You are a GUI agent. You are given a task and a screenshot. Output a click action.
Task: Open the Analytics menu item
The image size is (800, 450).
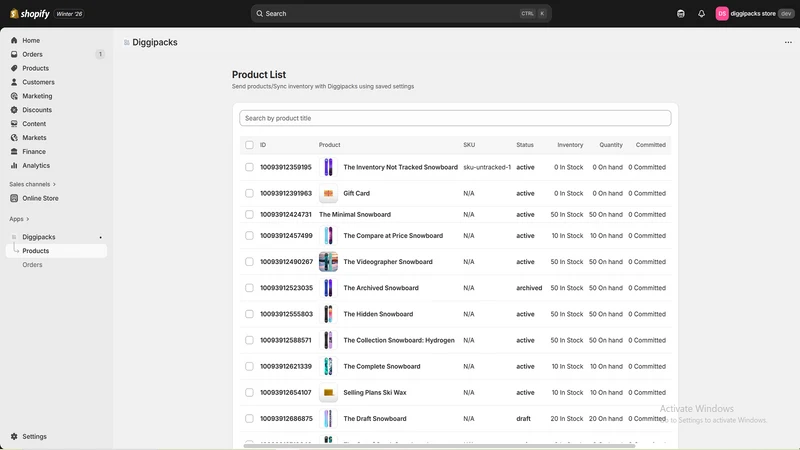point(56,165)
